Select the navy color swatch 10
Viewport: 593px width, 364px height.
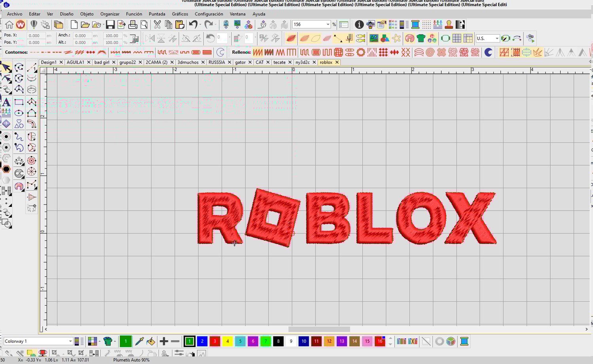(x=304, y=341)
